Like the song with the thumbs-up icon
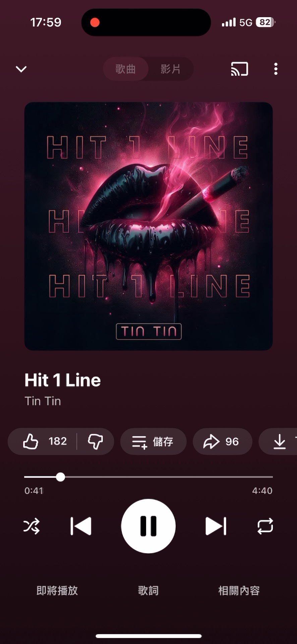297x644 pixels. [x=31, y=441]
